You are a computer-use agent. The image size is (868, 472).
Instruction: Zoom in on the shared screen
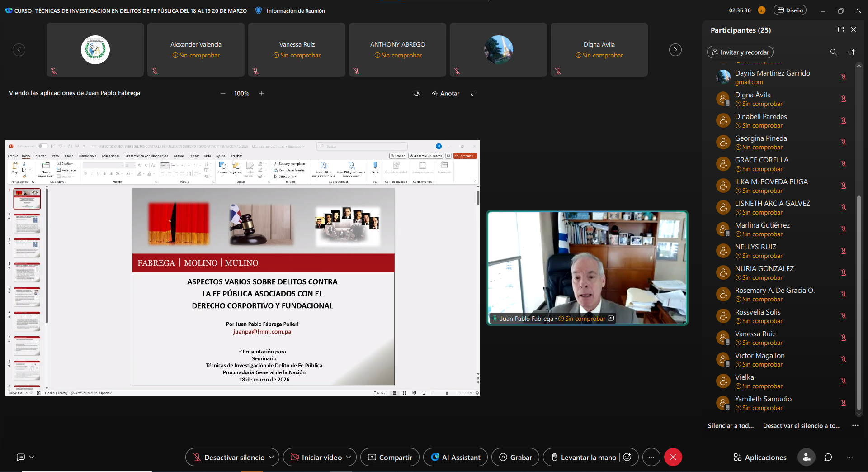click(x=262, y=93)
